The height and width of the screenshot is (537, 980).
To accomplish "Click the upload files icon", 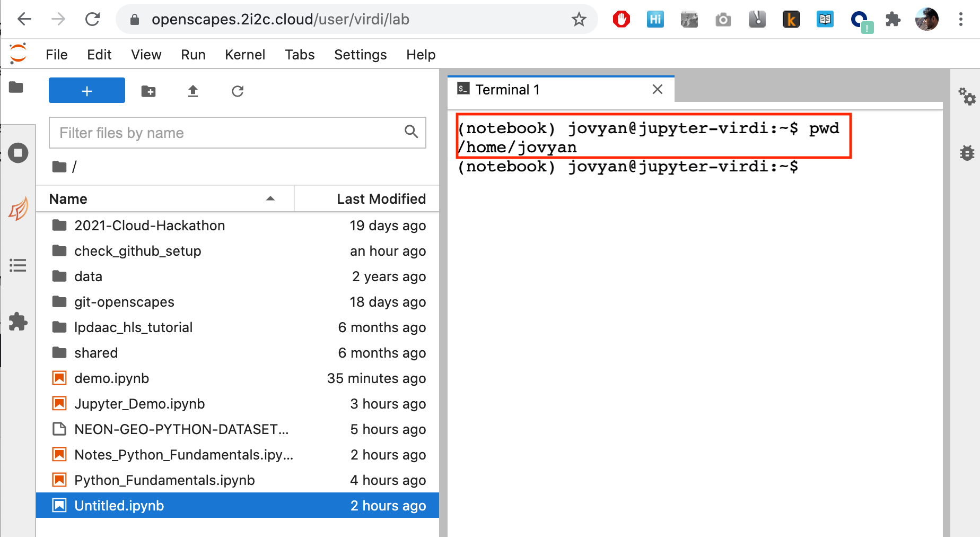I will click(193, 91).
